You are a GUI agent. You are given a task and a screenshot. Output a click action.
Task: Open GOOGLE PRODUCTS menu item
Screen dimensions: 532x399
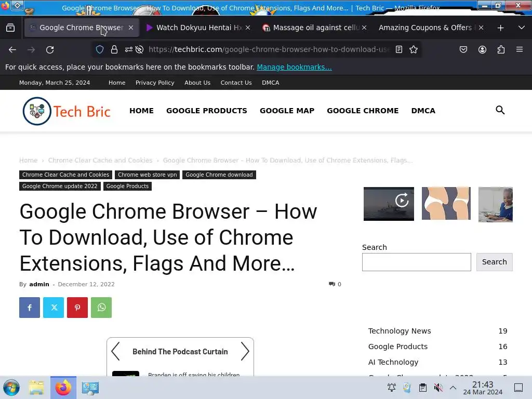pyautogui.click(x=207, y=111)
